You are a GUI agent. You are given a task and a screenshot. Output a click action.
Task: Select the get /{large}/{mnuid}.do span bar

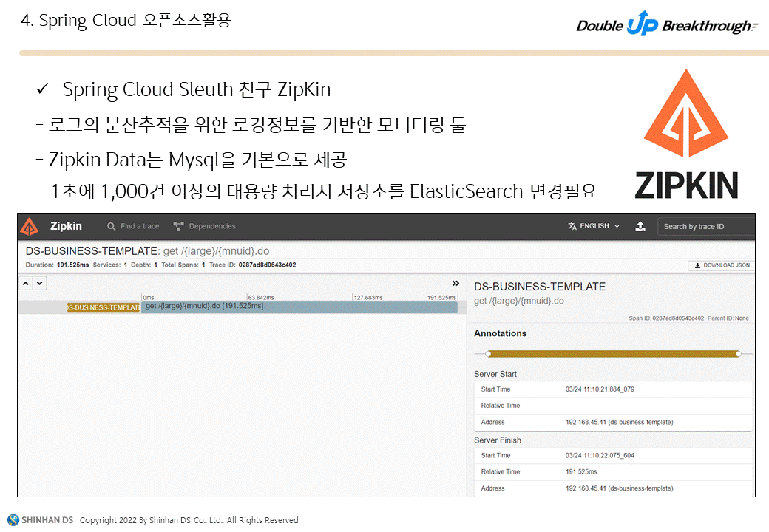(x=299, y=307)
